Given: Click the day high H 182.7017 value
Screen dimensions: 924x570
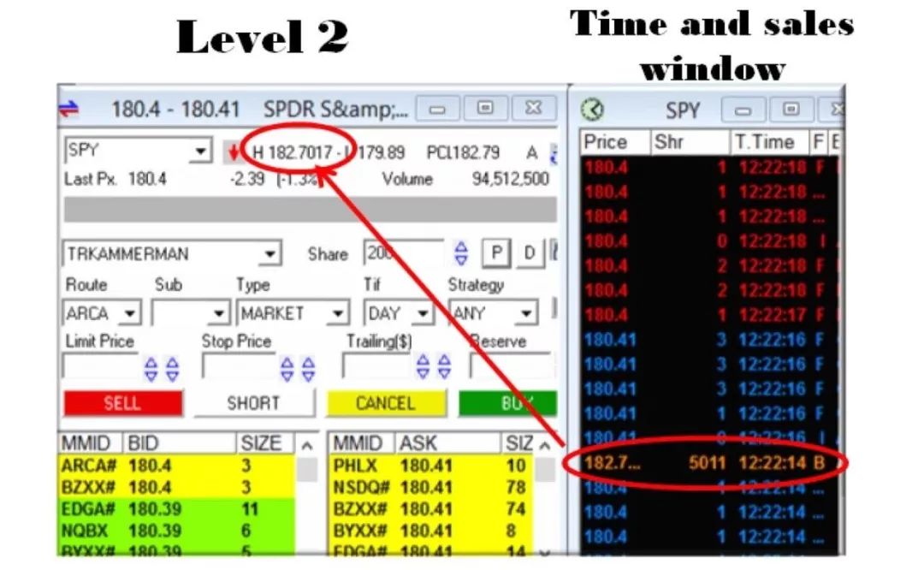Looking at the screenshot, I should pos(293,152).
